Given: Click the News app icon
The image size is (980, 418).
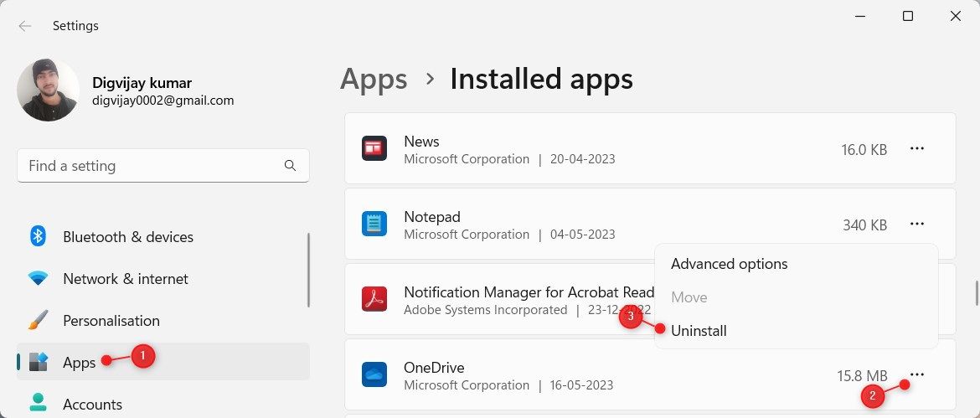Looking at the screenshot, I should point(374,149).
